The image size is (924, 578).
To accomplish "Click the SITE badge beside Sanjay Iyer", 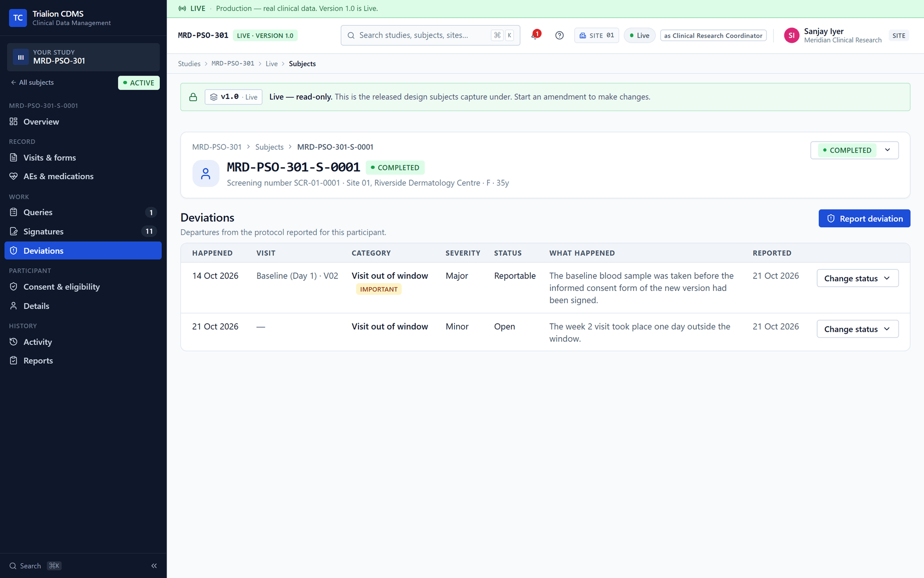I will (898, 35).
